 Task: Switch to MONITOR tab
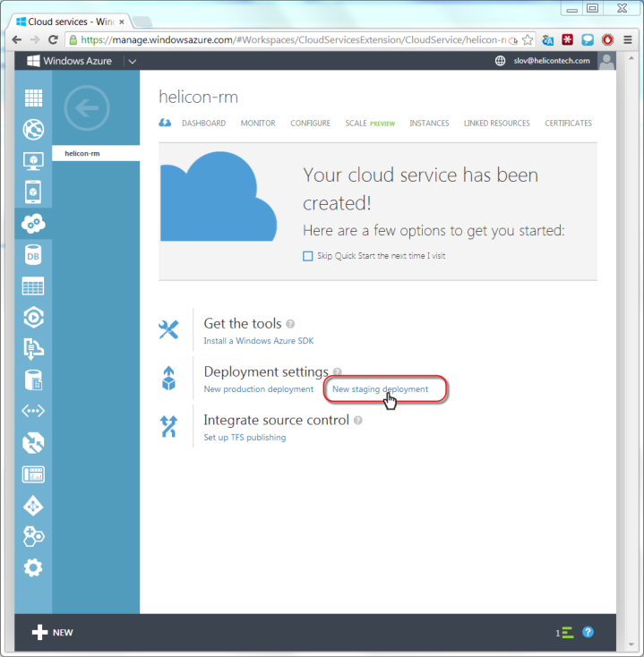[258, 124]
